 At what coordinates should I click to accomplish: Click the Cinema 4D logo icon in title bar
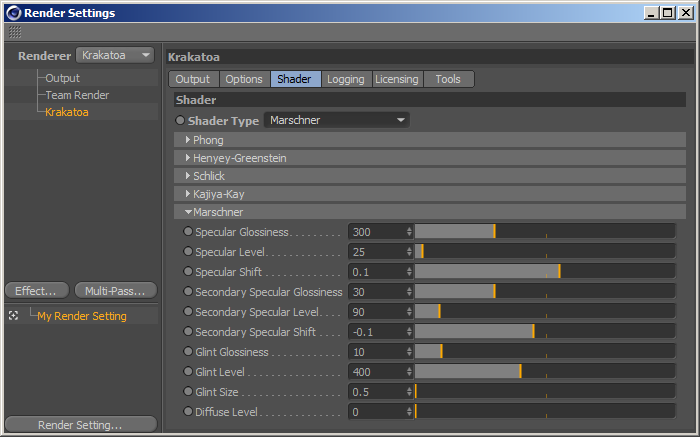click(13, 13)
